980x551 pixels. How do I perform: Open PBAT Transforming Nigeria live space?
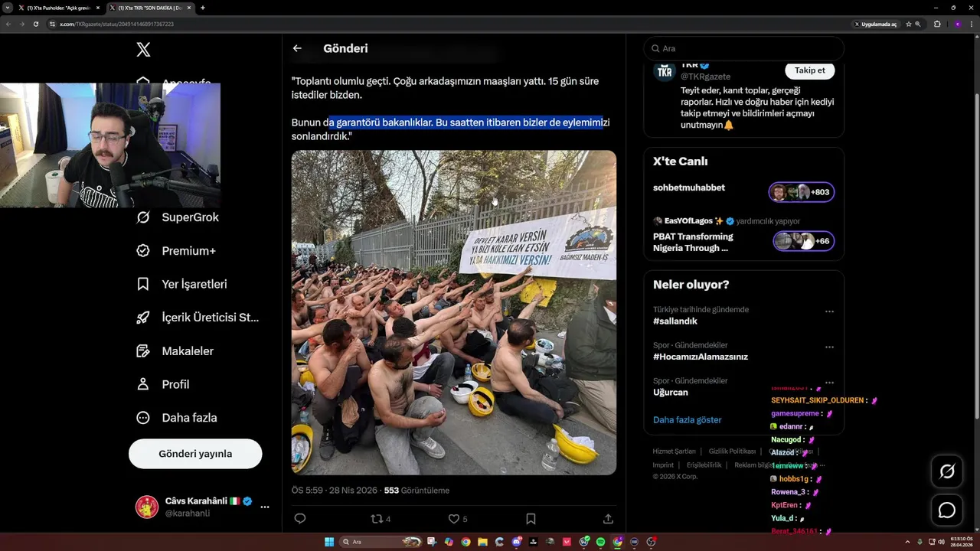click(693, 242)
